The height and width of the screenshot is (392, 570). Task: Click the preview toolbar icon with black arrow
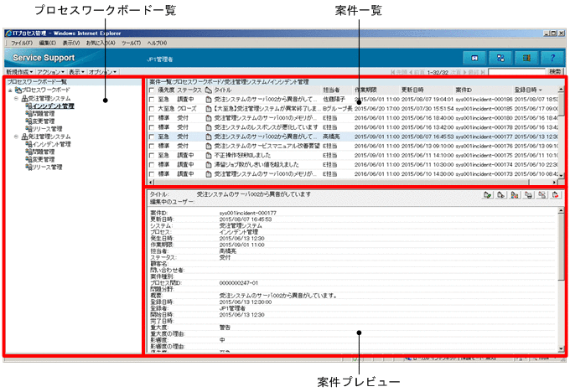coord(501,195)
